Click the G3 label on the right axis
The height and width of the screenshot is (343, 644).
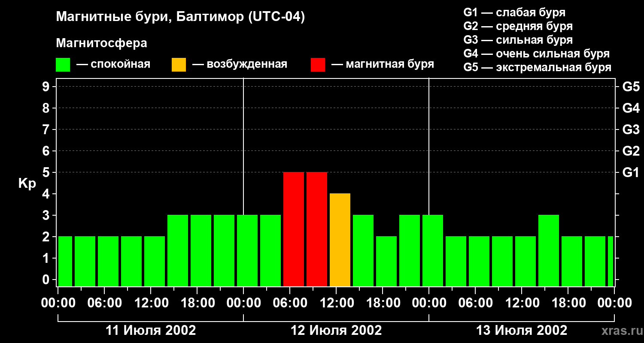point(631,129)
